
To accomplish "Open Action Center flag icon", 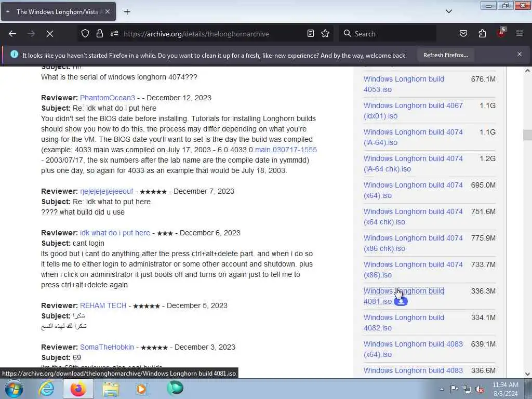I will (x=454, y=389).
